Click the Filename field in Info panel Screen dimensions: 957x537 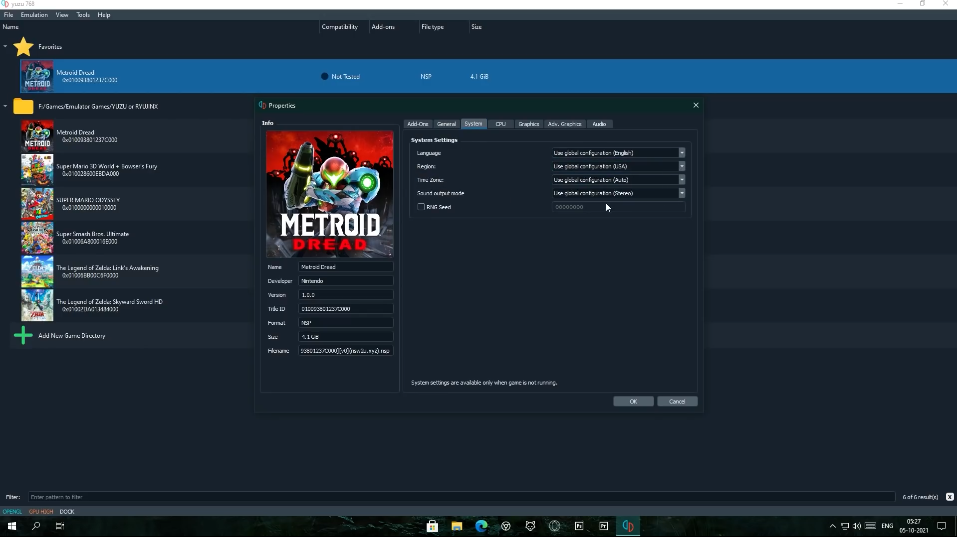[x=345, y=351]
